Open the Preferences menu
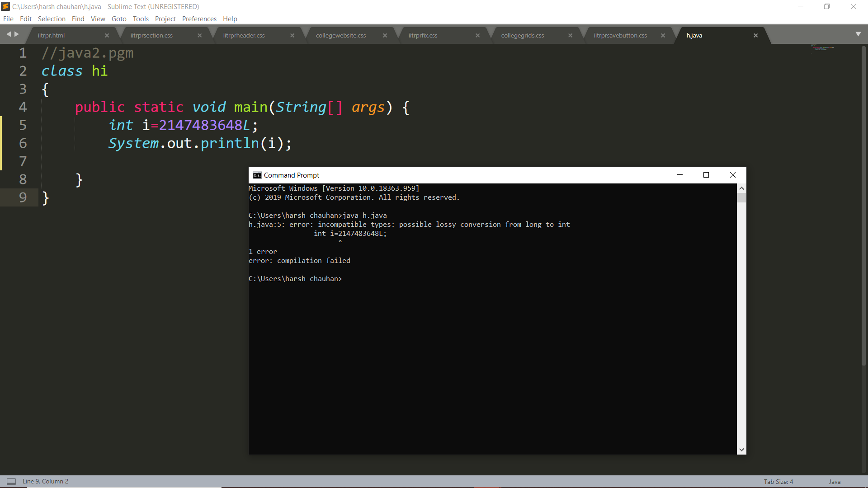 199,19
